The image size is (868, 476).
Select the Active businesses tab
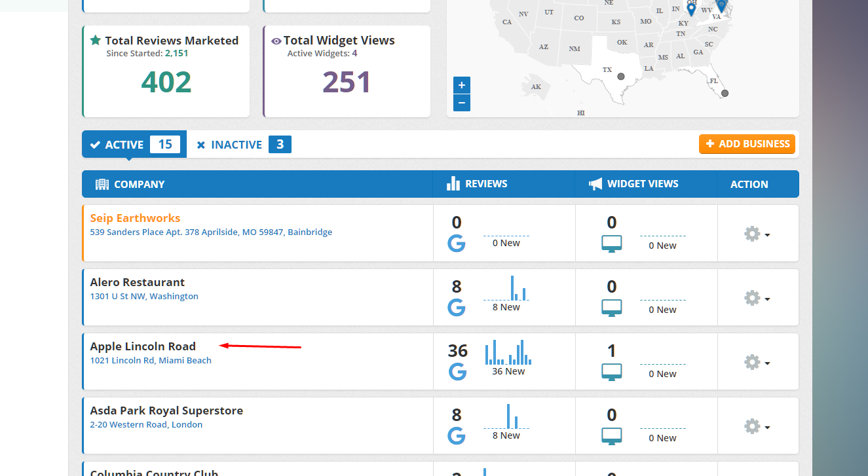point(134,145)
